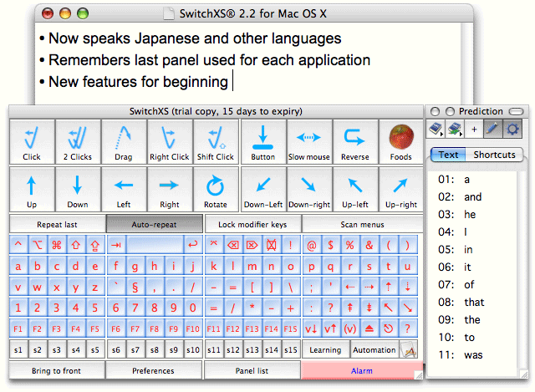Click the letter m key
535x392 pixels.
point(252,266)
